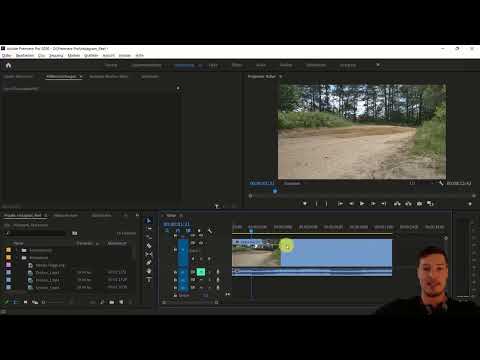Click the find-in-bin icon beside the search field
This screenshot has height=360, width=480.
tap(75, 233)
